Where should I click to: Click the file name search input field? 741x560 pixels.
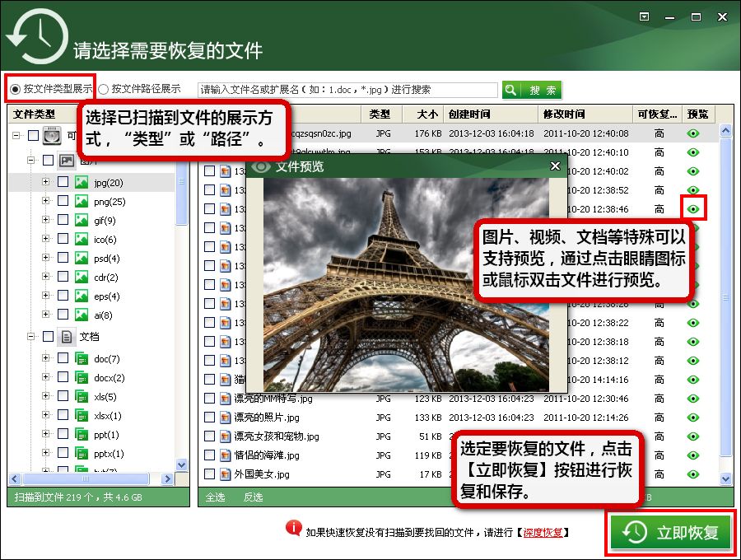pyautogui.click(x=347, y=90)
